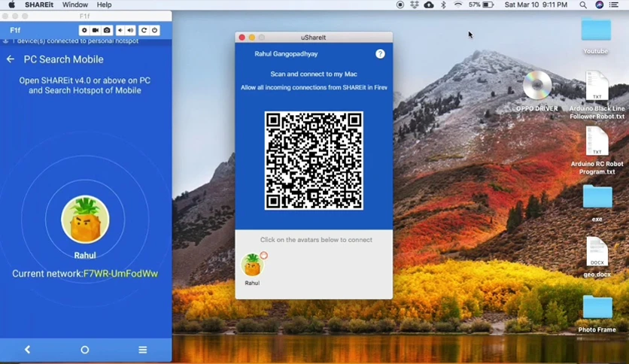Click the power icon in F1f toolbar

click(x=154, y=30)
